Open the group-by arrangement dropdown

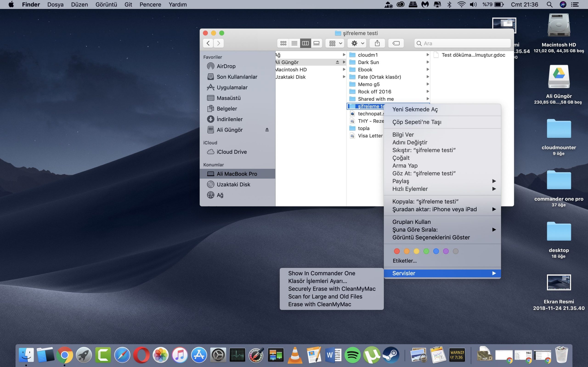335,43
